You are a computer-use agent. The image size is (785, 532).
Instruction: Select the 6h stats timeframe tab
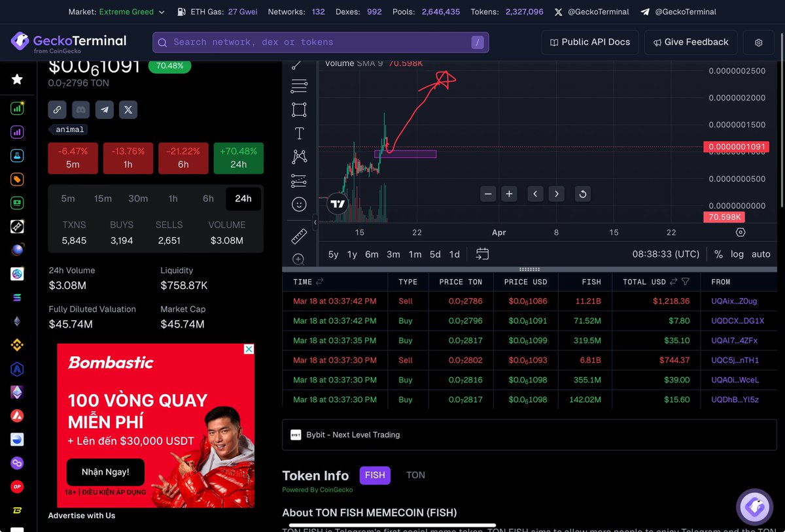208,199
